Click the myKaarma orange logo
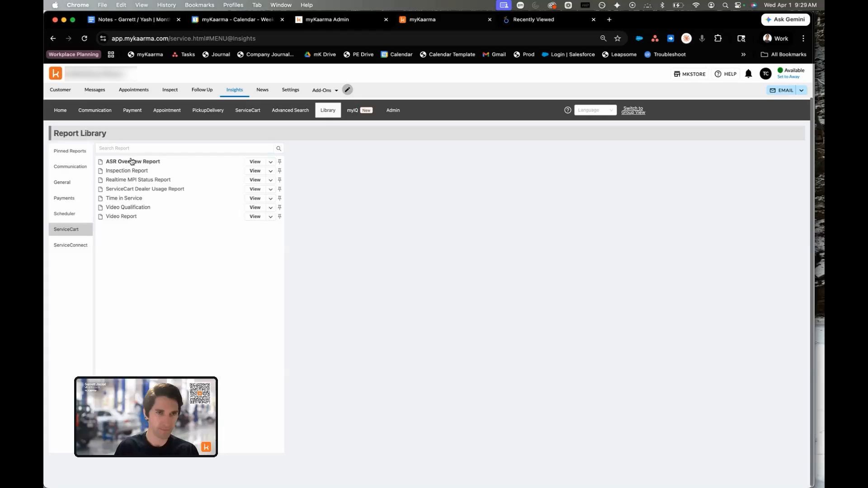The height and width of the screenshot is (488, 868). pyautogui.click(x=56, y=73)
